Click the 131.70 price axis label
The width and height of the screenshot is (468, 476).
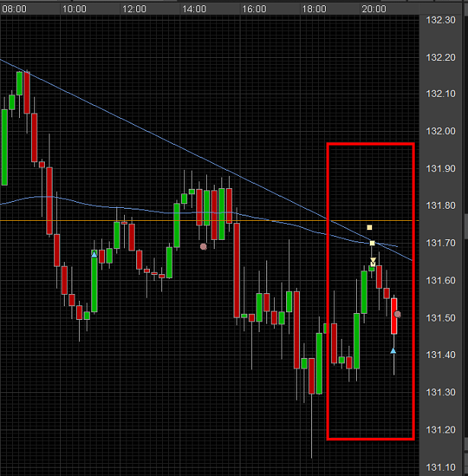pos(441,243)
